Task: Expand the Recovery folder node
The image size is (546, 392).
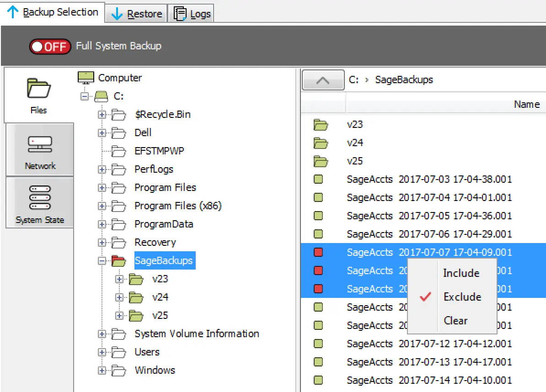Action: pyautogui.click(x=102, y=243)
